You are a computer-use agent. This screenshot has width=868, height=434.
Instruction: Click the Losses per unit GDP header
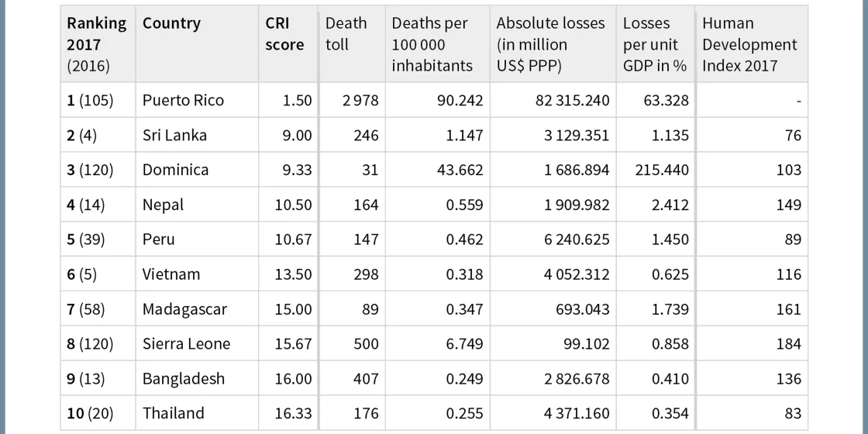click(x=654, y=44)
